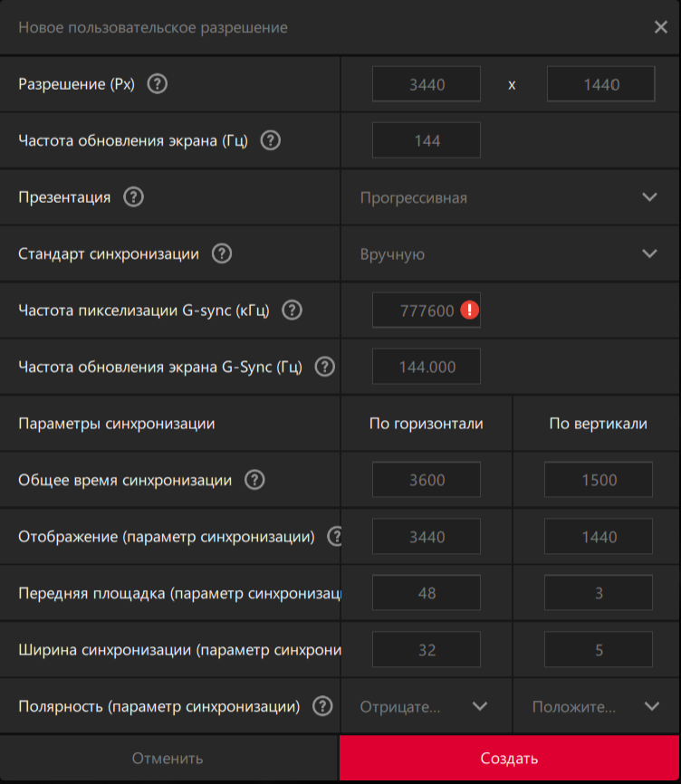This screenshot has height=784, width=681.
Task: Click help icon next to Разрешение (Px)
Action: (158, 84)
